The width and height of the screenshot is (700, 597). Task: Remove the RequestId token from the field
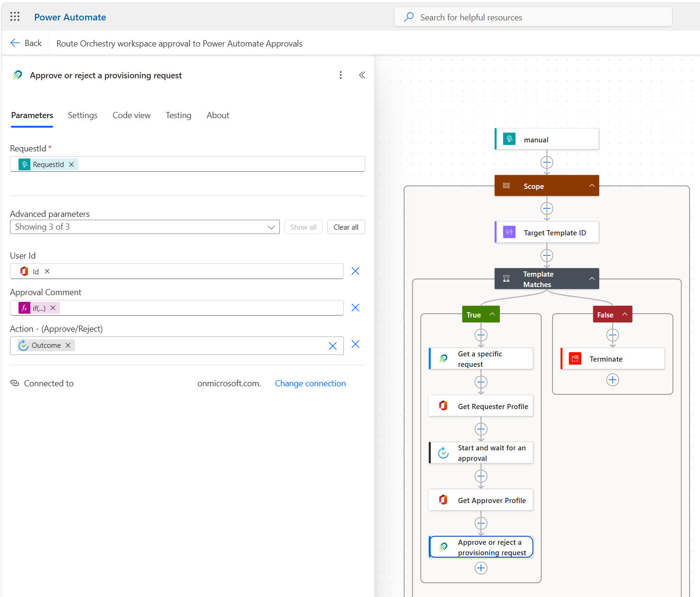72,164
